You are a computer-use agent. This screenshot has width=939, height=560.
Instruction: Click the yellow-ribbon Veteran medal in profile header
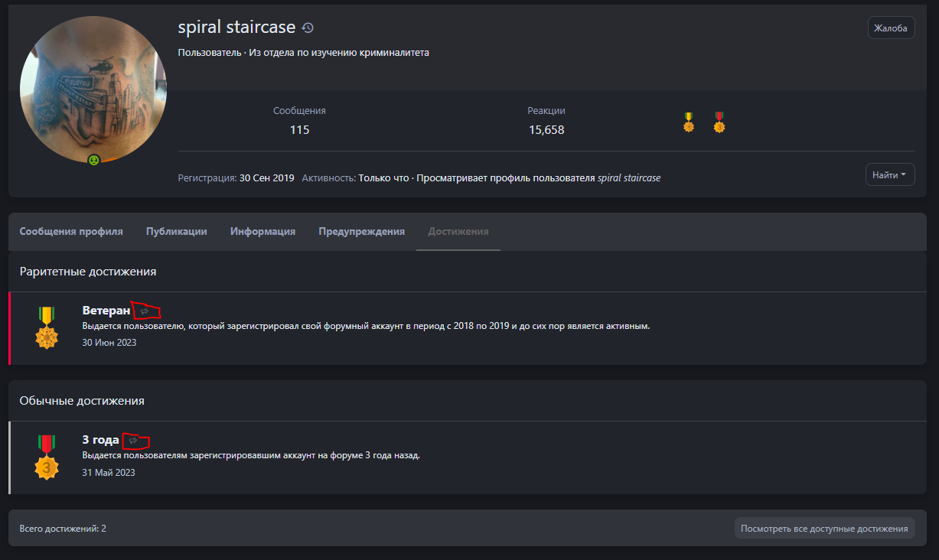click(689, 122)
